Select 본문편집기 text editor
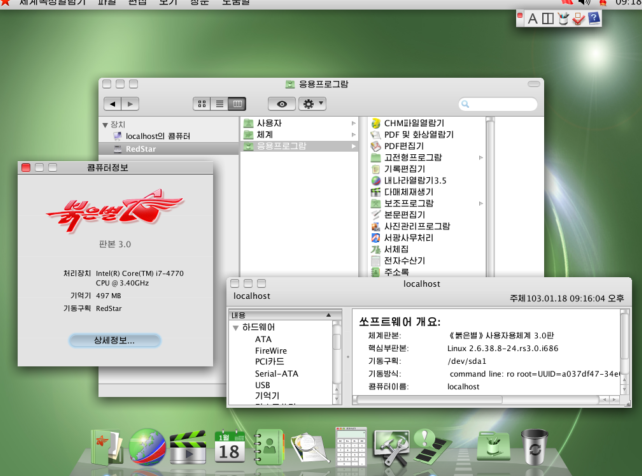Screen dimensions: 642x476 [398, 215]
